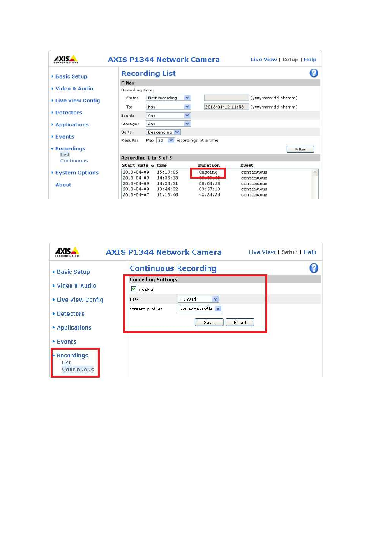Expand Applications on Recording List page
The height and width of the screenshot is (555, 392).
click(72, 125)
